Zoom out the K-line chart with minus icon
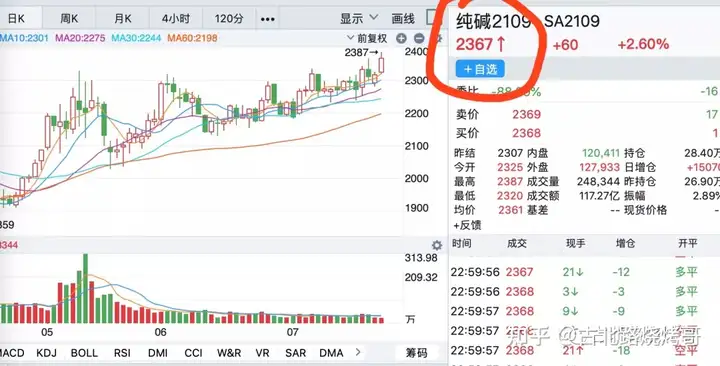This screenshot has height=366, width=720. coord(419,38)
